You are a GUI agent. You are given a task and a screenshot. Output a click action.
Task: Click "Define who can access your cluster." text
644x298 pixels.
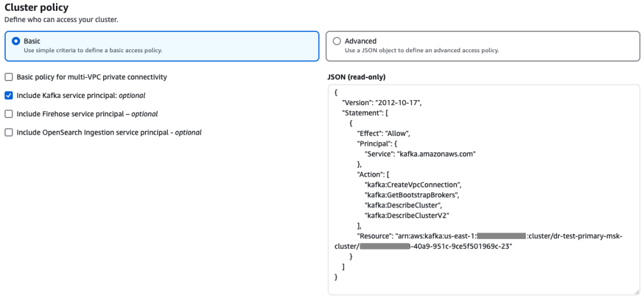point(61,19)
